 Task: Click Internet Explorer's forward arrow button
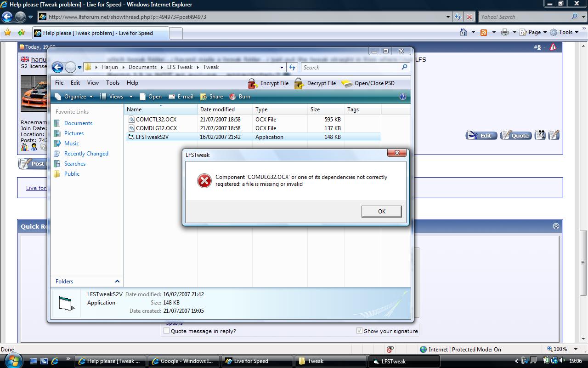pyautogui.click(x=20, y=17)
